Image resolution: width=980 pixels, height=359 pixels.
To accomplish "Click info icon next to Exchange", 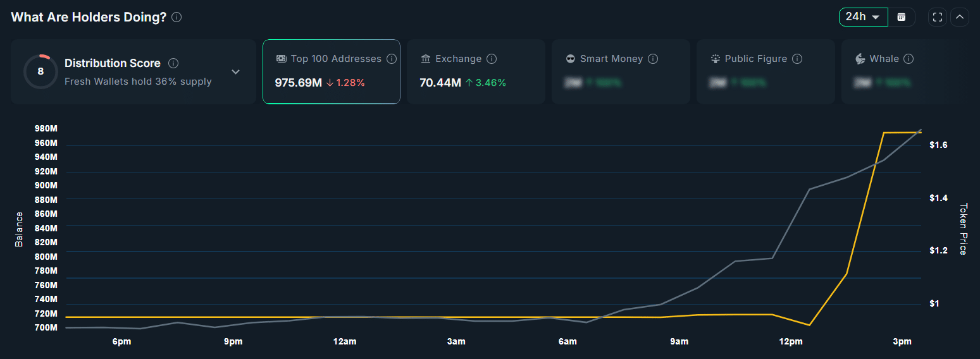I will [492, 59].
